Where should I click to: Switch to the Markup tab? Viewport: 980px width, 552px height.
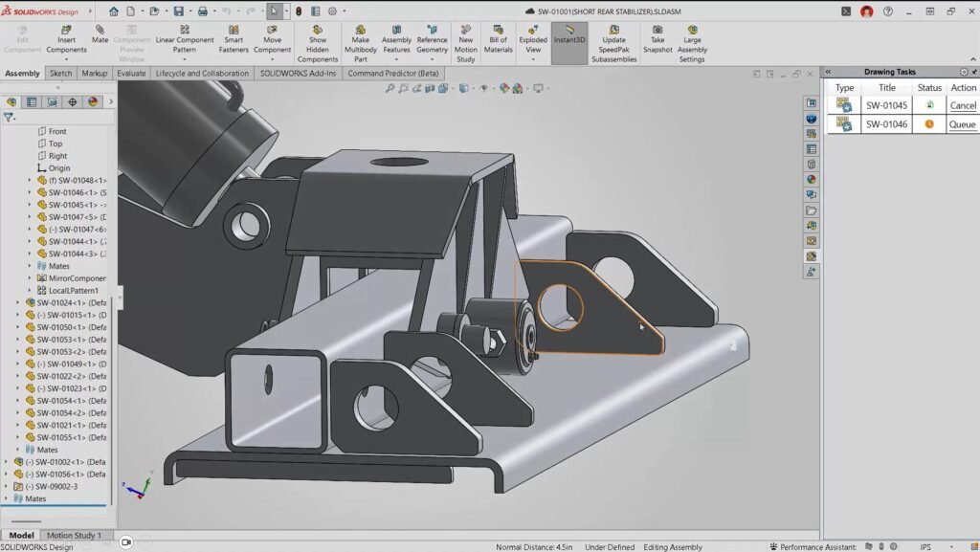[x=95, y=73]
